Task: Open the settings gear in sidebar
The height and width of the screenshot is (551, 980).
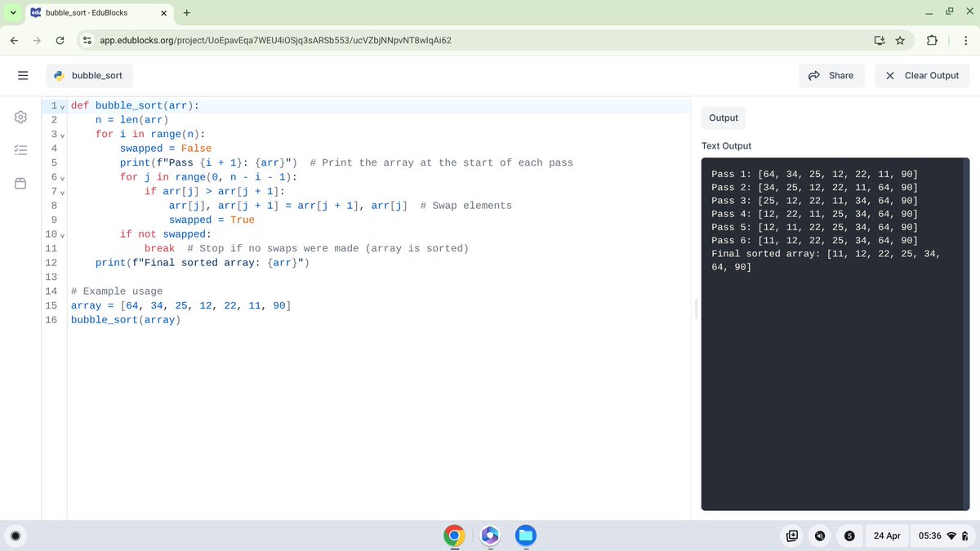Action: (x=21, y=118)
